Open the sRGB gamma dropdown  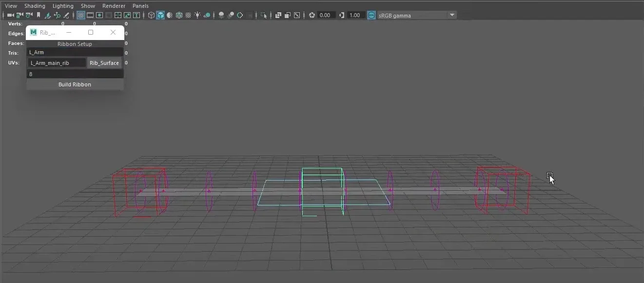pos(417,15)
